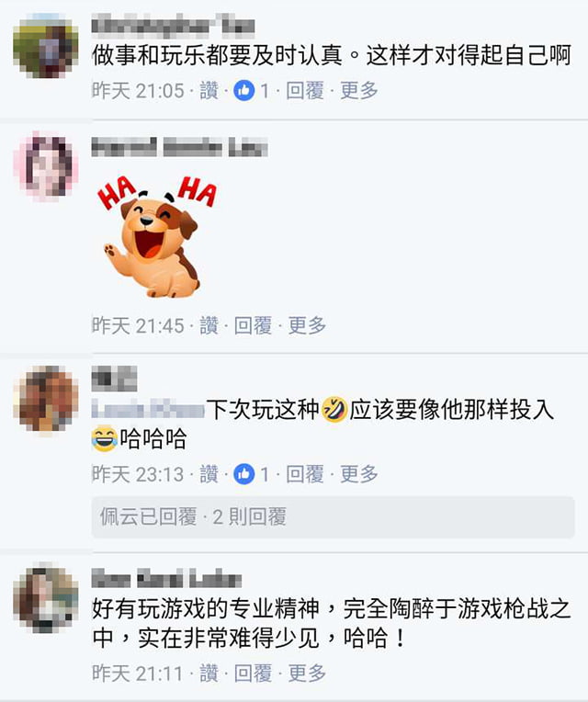
Task: Click the thumbs-up icon on the 23:13 comment
Action: (x=243, y=474)
